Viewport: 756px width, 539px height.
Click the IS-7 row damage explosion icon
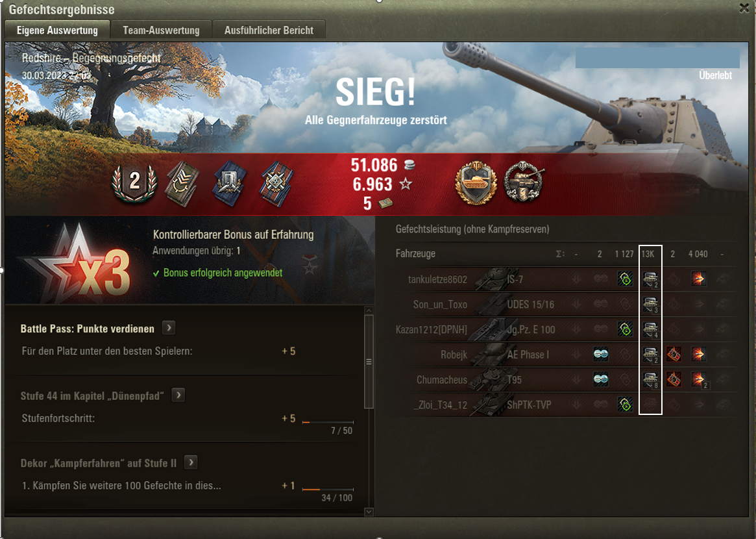(698, 279)
